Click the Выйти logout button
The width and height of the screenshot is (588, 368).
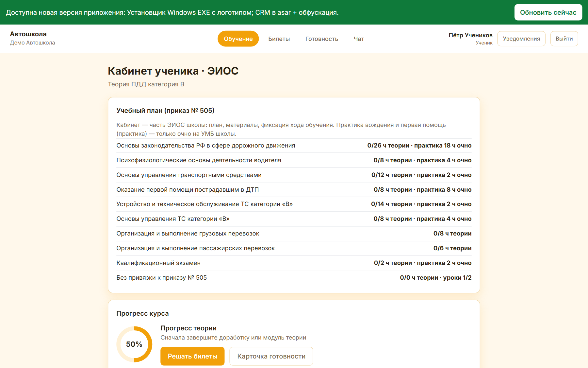coord(564,39)
